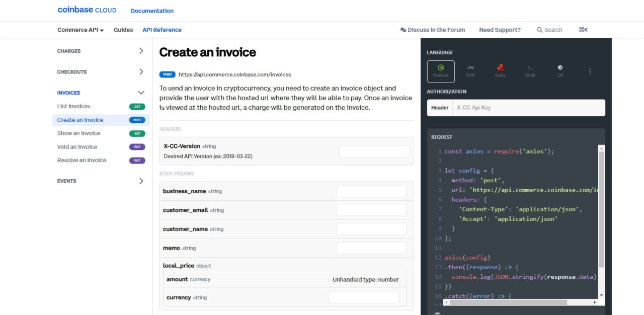Click the X-CC-Api-Key authorization field
Screen dimensions: 644x315
[x=529, y=108]
